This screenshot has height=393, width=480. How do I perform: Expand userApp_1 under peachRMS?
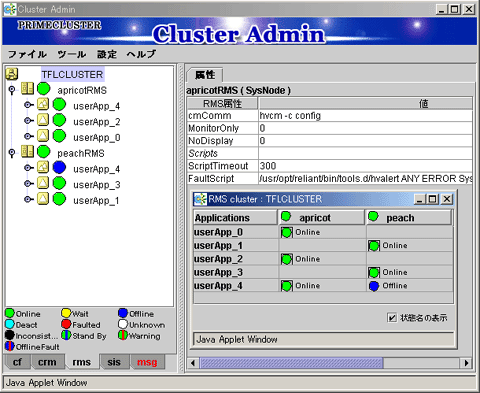click(x=29, y=199)
